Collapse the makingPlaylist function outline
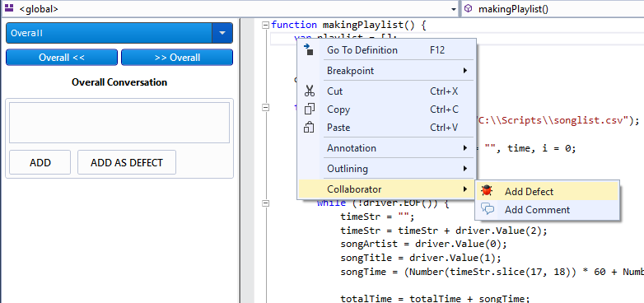The image size is (644, 303). click(x=265, y=25)
